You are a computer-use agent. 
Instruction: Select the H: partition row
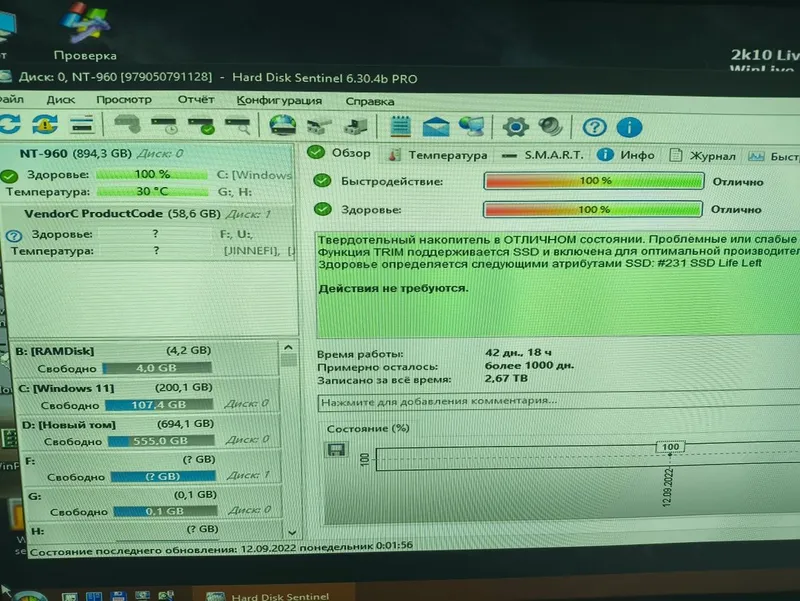156,530
